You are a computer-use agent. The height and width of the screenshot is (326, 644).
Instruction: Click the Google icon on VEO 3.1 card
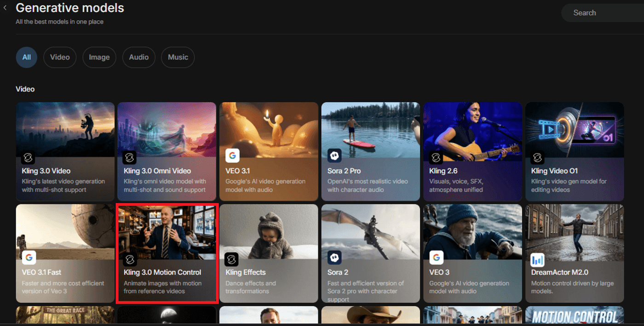pyautogui.click(x=232, y=156)
